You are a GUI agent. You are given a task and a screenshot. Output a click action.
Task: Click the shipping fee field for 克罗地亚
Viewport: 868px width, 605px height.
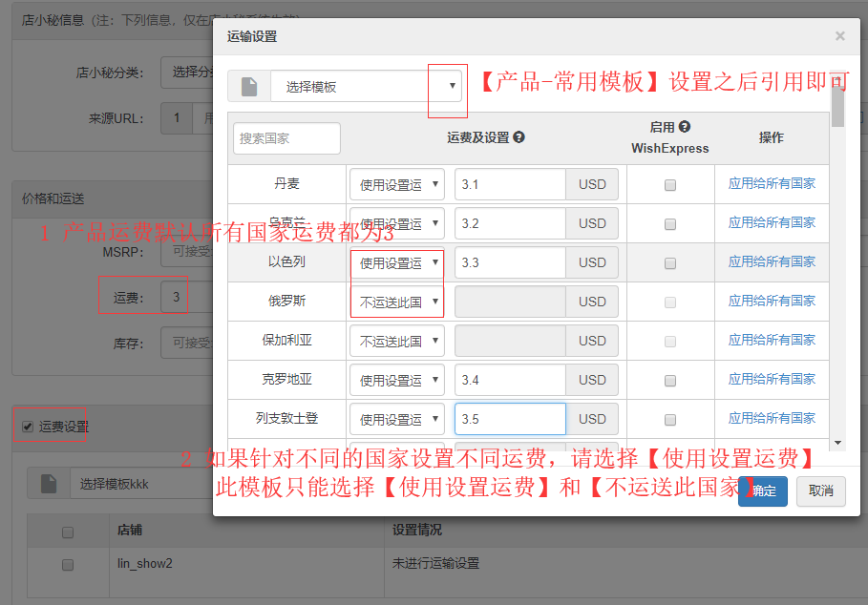(510, 380)
